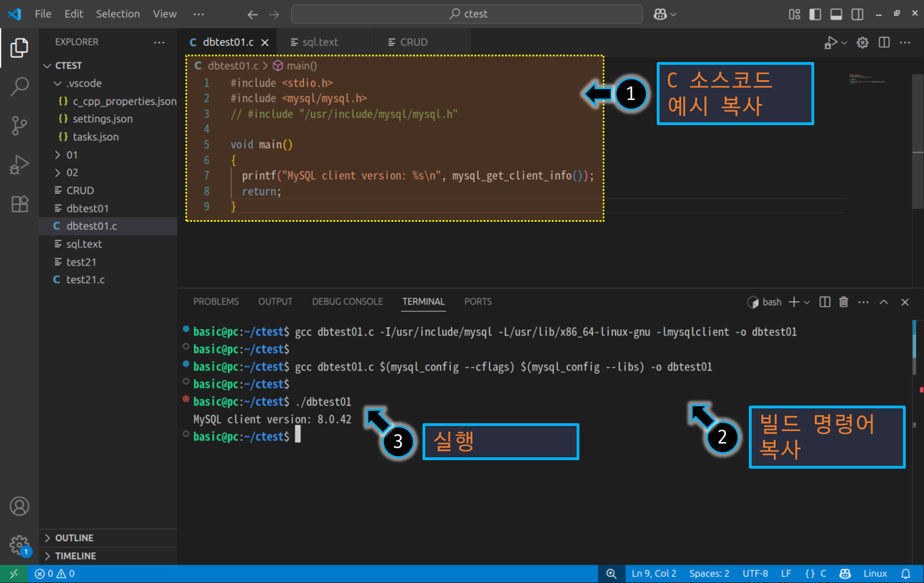Open the new terminal launch profile dropdown
The width and height of the screenshot is (924, 583).
(807, 303)
